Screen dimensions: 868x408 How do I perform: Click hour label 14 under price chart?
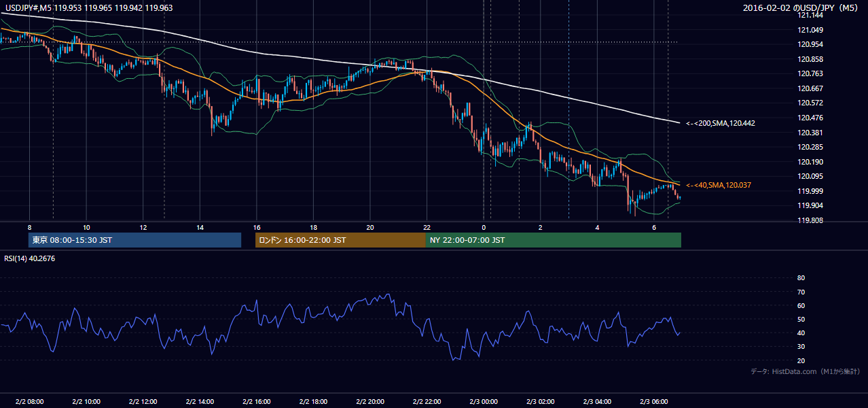point(200,227)
